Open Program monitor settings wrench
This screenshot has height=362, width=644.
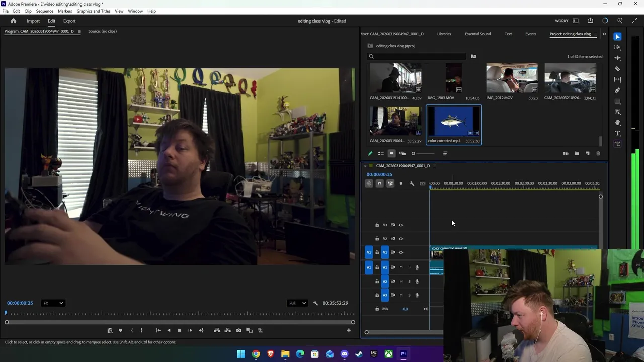[x=315, y=303]
